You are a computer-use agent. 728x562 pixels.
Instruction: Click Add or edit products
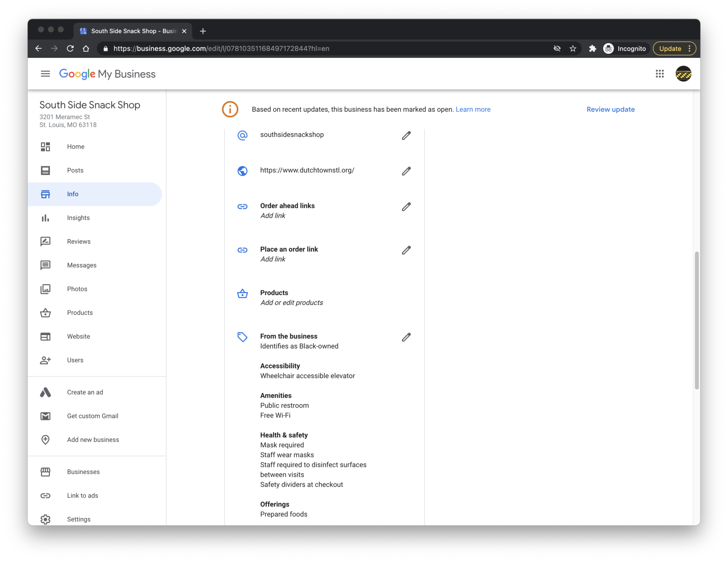292,303
